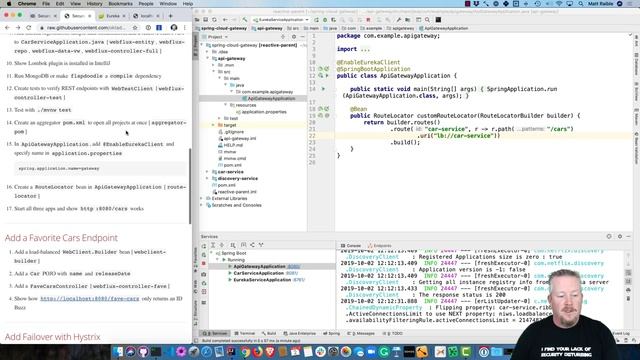640x360 pixels.
Task: Open the Messages tool window tab
Action: point(361,333)
